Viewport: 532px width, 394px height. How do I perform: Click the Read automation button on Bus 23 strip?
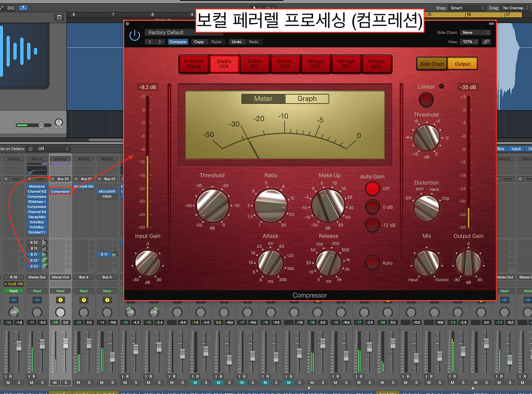tap(60, 291)
